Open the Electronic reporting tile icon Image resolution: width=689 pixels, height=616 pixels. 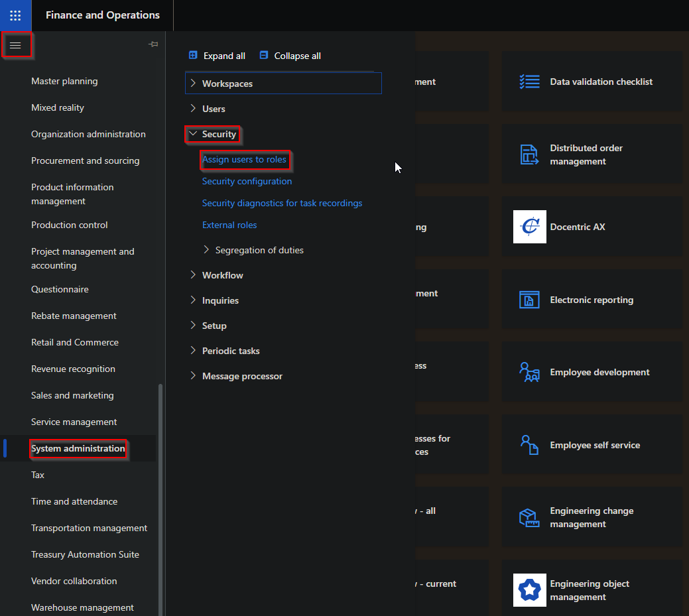529,300
